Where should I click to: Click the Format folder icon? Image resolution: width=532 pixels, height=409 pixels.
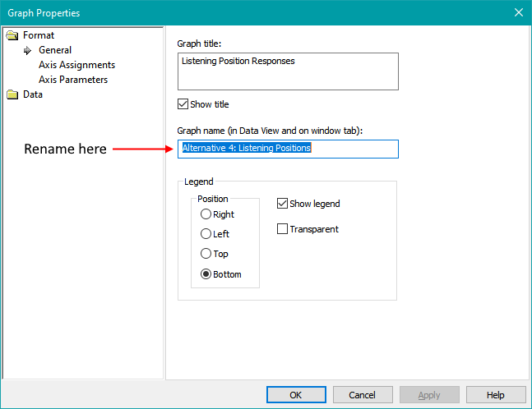click(12, 35)
